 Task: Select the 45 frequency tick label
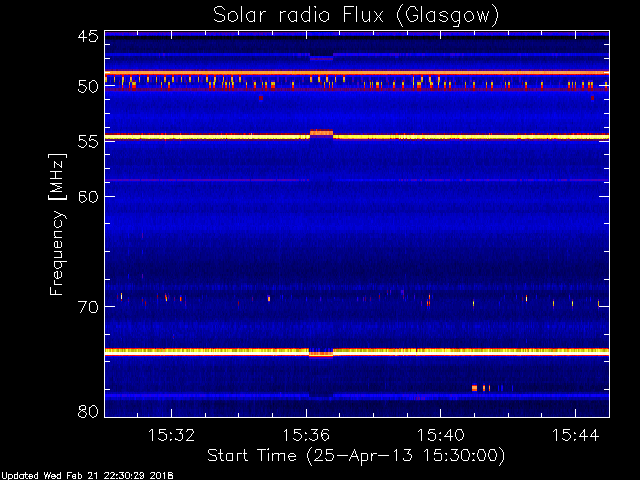[88, 36]
